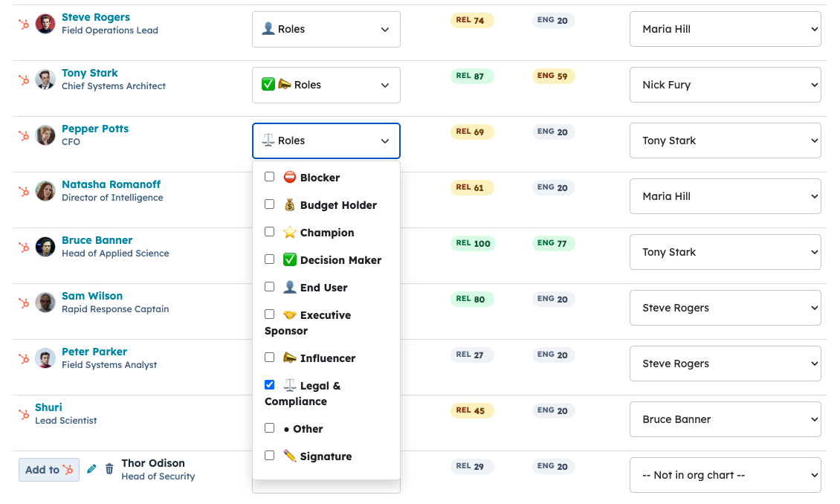Open Peter Parker's Steve Rogers dropdown

[x=726, y=364]
